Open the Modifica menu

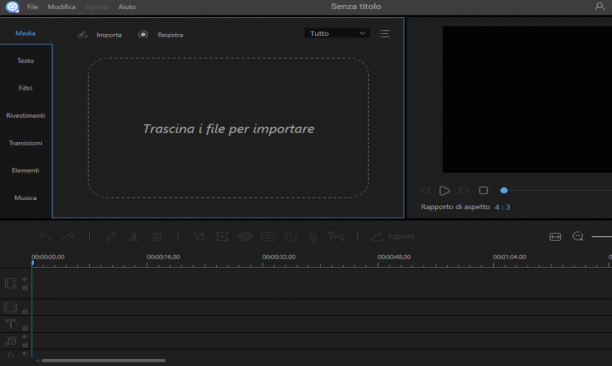pyautogui.click(x=61, y=7)
